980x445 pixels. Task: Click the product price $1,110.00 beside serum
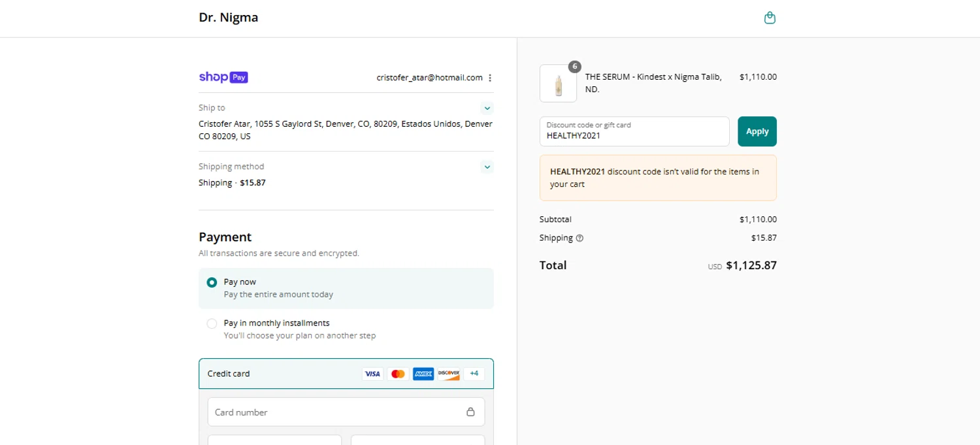(758, 77)
